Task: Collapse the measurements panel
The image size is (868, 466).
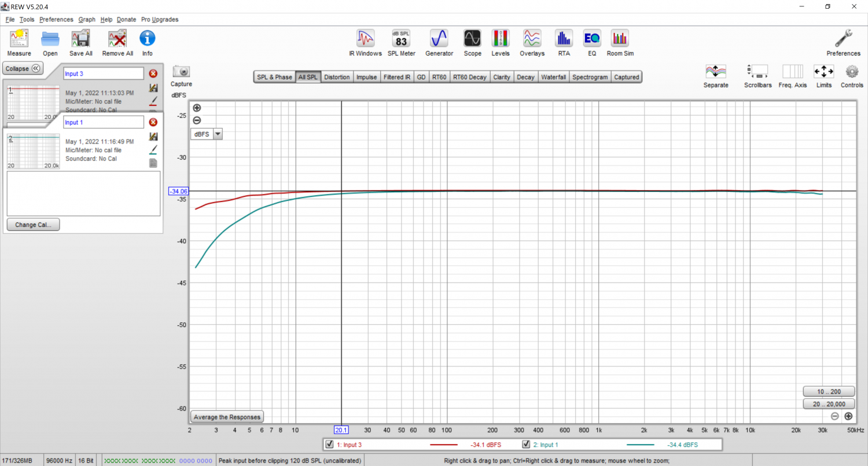Action: pyautogui.click(x=23, y=68)
